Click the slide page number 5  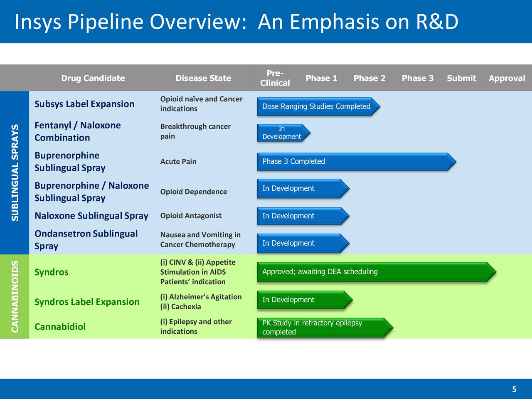pyautogui.click(x=514, y=389)
